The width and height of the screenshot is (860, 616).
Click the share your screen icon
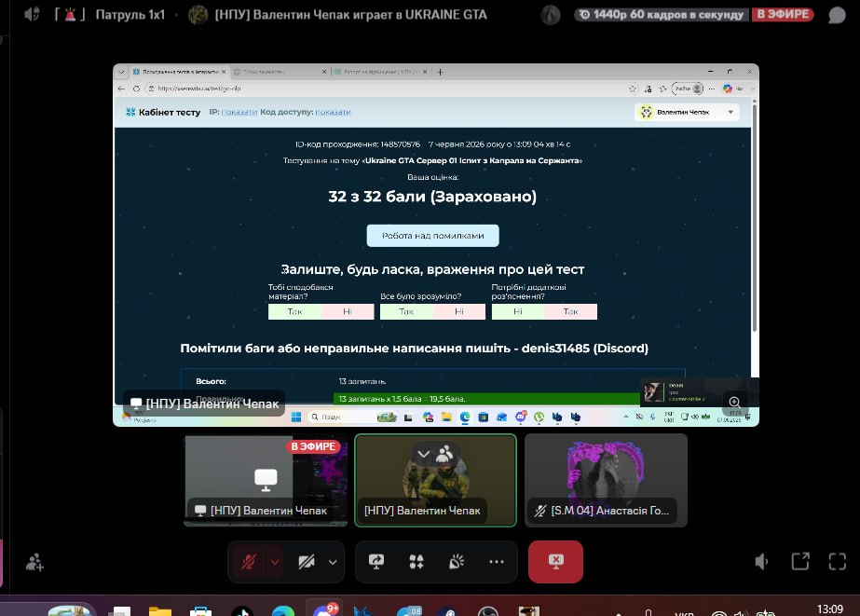pyautogui.click(x=376, y=562)
